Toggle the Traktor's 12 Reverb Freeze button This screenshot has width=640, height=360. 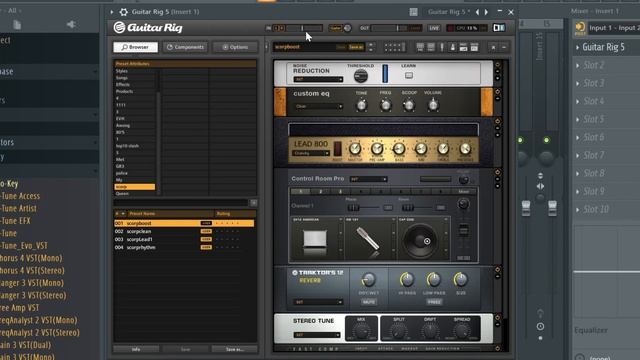coord(434,302)
